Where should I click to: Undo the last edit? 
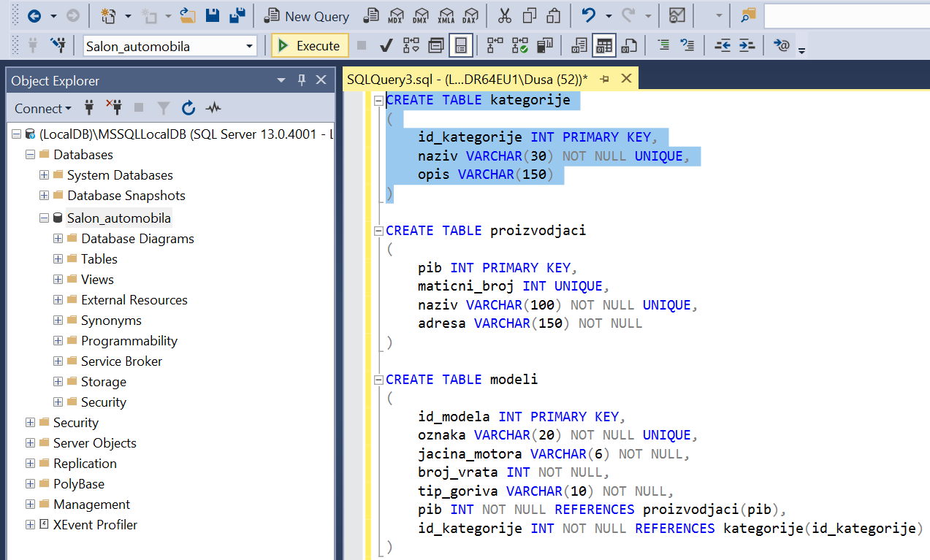click(x=589, y=15)
